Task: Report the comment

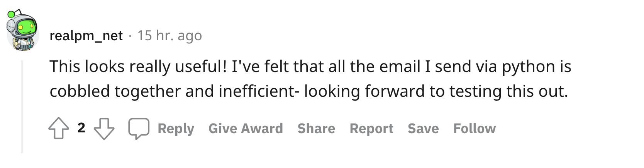Action: [x=371, y=129]
